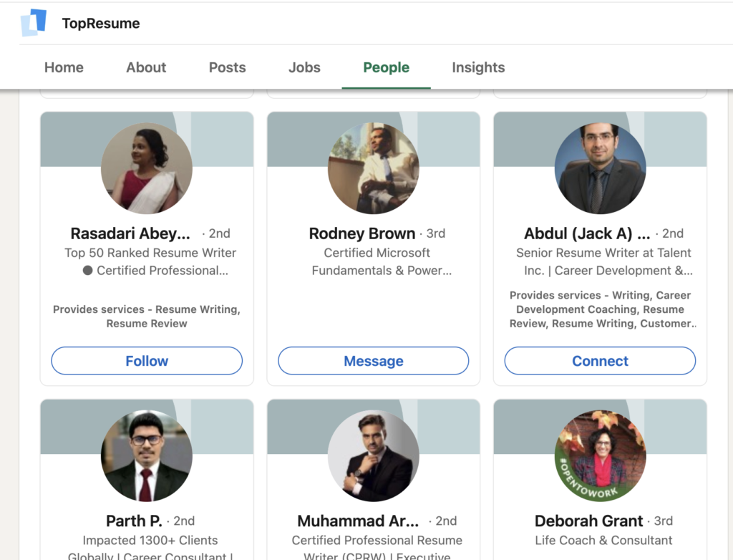Viewport: 733px width, 560px height.
Task: Click the Deborah Grant name link
Action: coord(588,521)
